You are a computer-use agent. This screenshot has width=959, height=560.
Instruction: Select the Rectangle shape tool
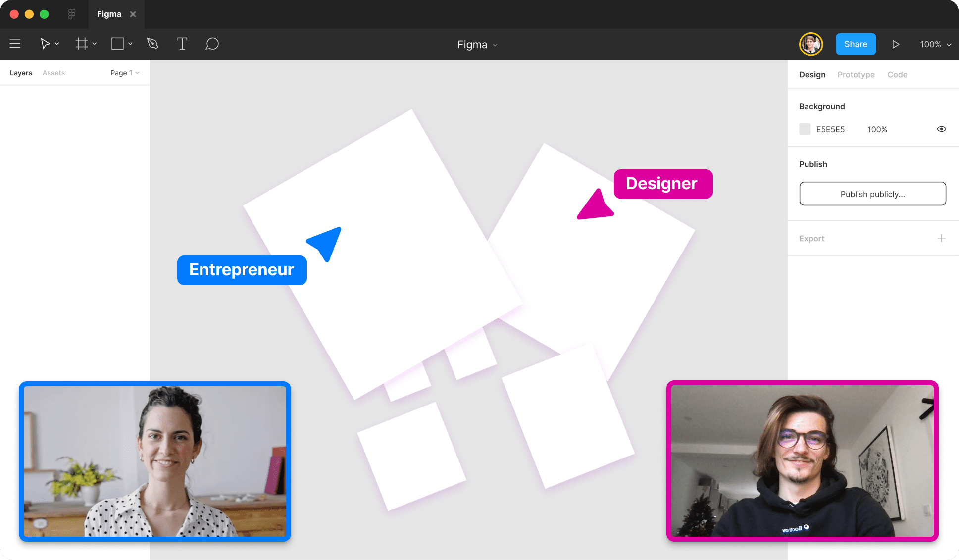[117, 44]
